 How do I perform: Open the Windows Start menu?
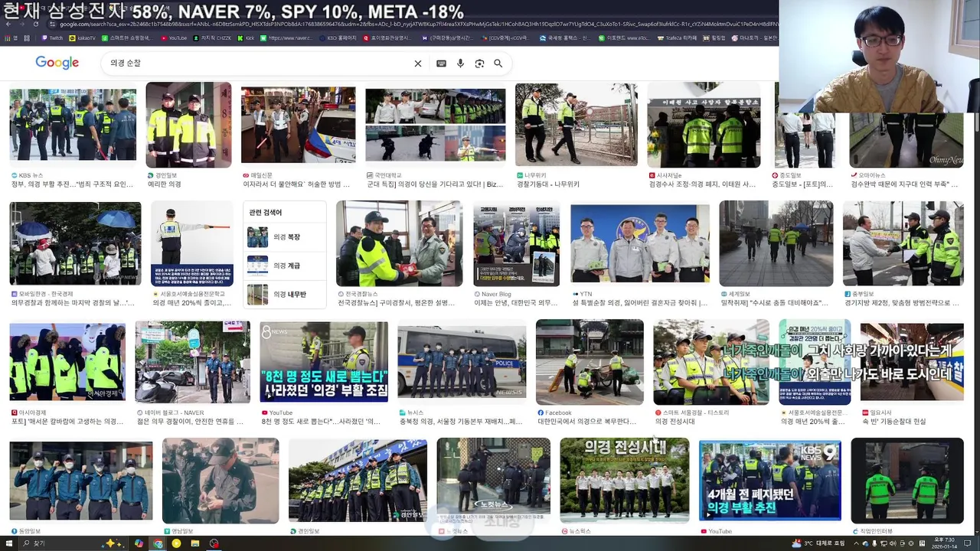tap(8, 543)
